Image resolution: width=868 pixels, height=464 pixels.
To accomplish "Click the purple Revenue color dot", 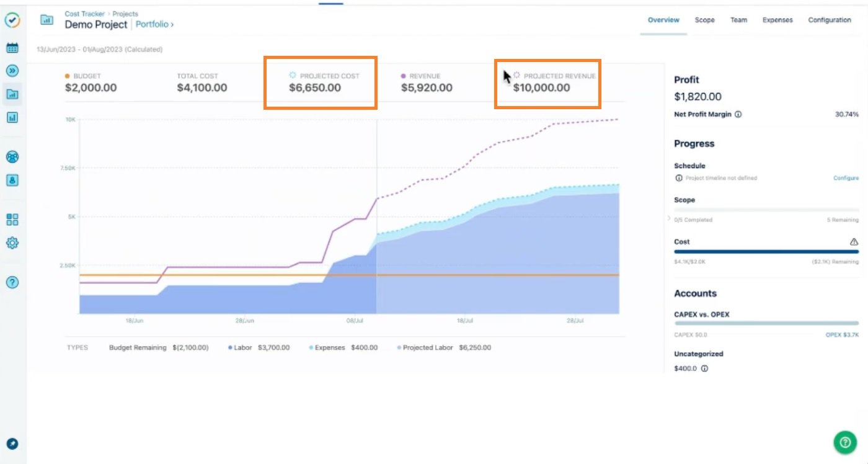I will click(x=404, y=76).
